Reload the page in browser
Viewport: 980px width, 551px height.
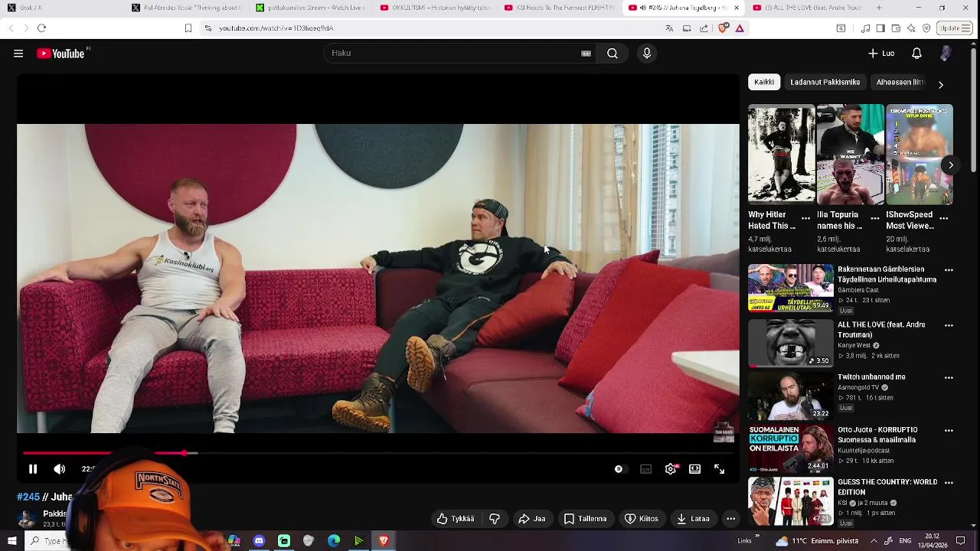coord(42,28)
